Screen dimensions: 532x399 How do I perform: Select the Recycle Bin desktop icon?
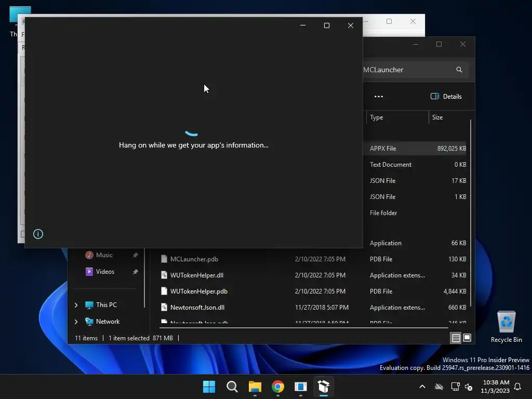pyautogui.click(x=506, y=327)
